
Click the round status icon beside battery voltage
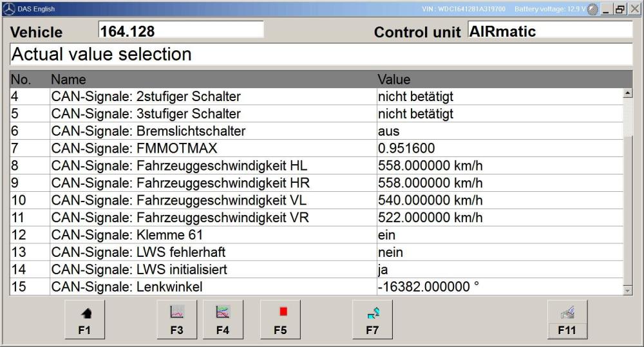pos(592,9)
